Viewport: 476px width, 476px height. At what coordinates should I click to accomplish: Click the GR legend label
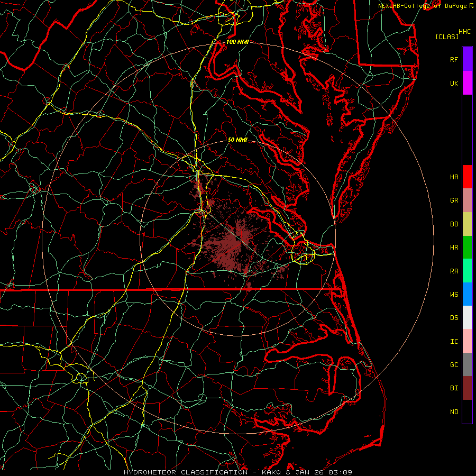click(x=454, y=200)
